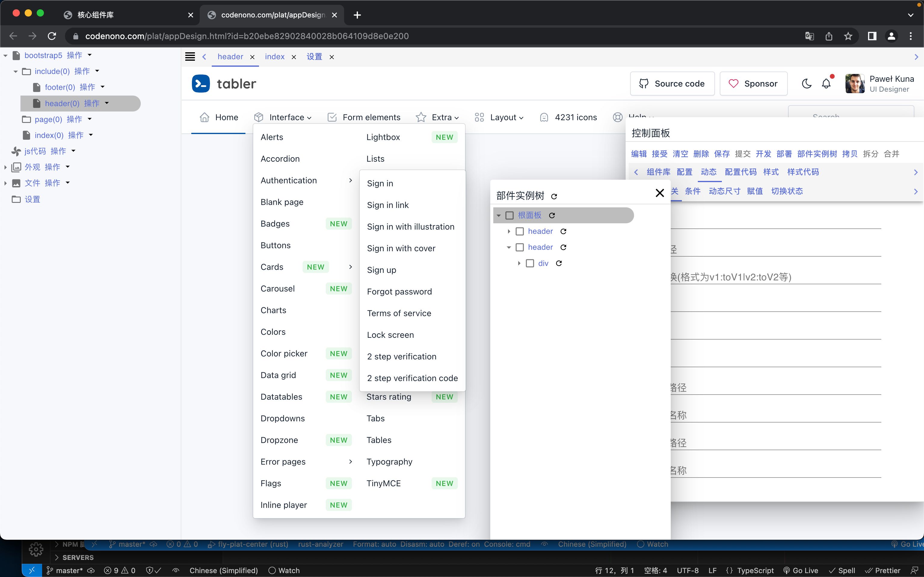Click the Sponsor button

[753, 84]
